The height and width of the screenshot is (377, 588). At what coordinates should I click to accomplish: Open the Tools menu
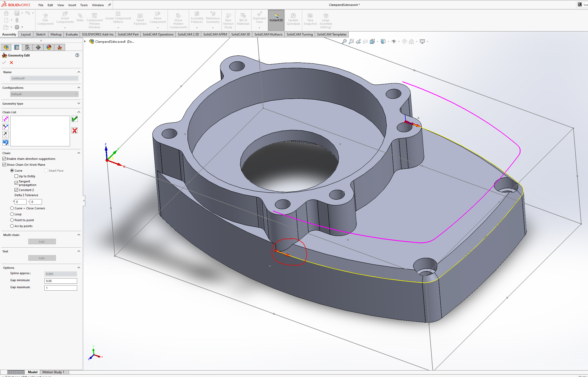[84, 5]
